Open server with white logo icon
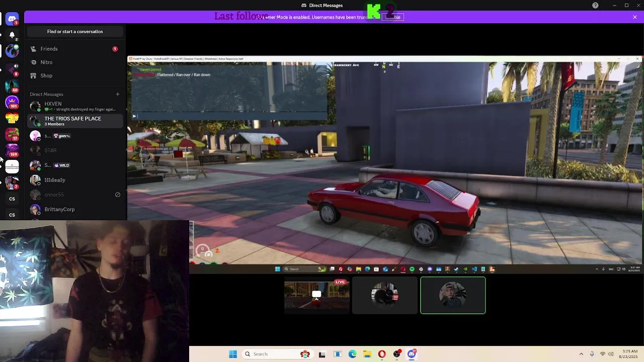This screenshot has width=644, height=362. click(x=12, y=167)
